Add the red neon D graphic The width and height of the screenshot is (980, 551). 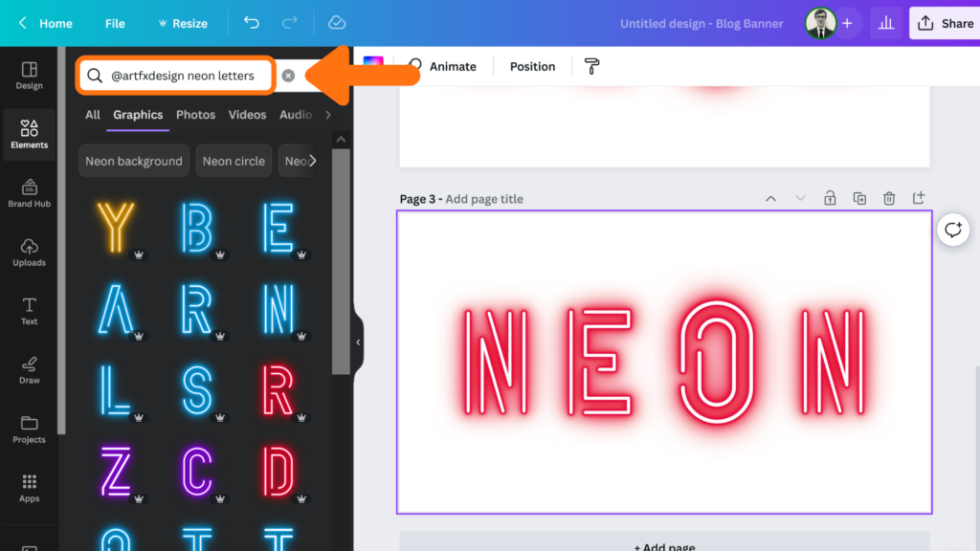point(278,471)
